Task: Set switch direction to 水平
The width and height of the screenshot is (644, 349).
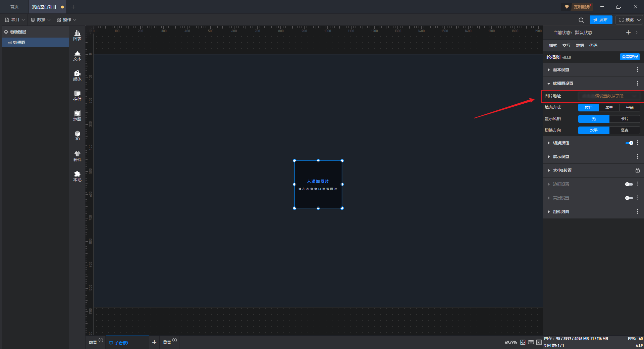Action: point(594,130)
